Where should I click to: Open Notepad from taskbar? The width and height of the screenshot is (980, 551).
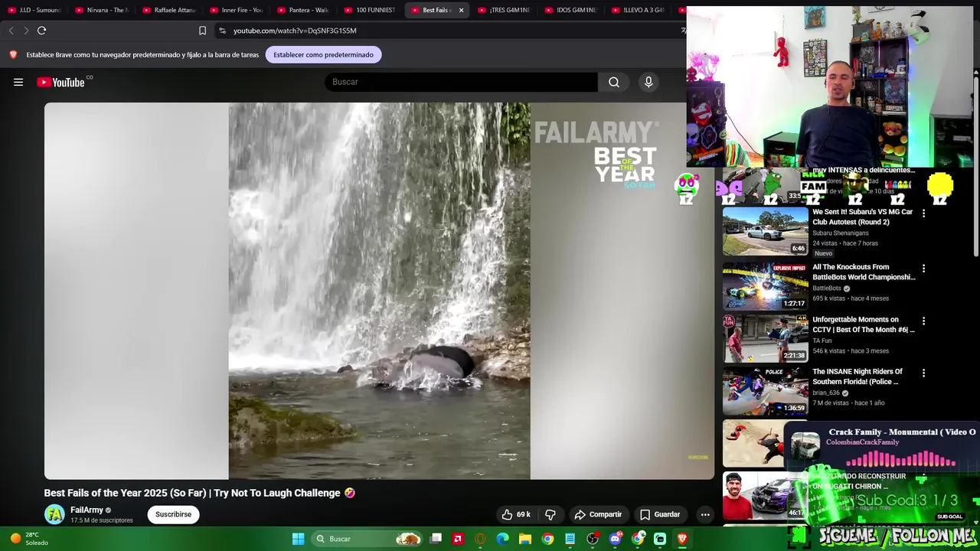[x=570, y=539]
